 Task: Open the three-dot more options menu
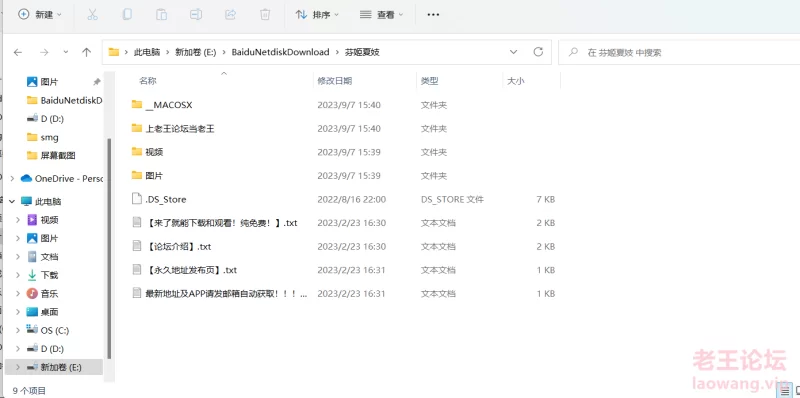tap(433, 14)
